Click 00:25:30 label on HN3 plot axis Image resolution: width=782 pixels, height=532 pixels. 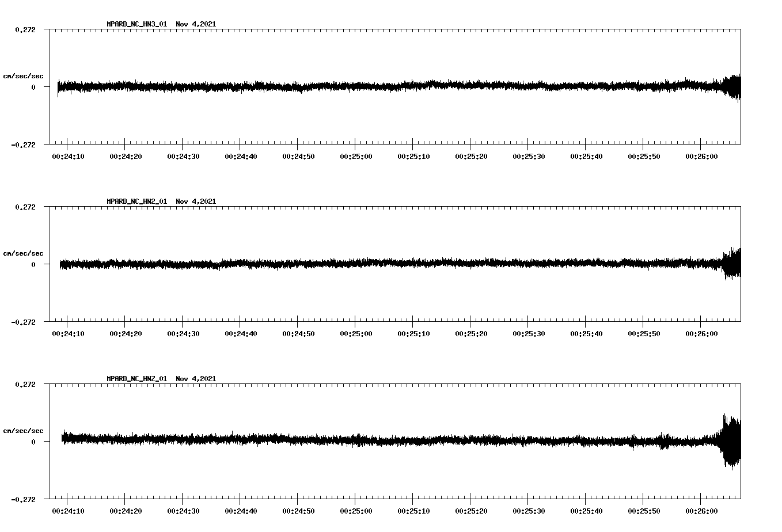pos(529,156)
